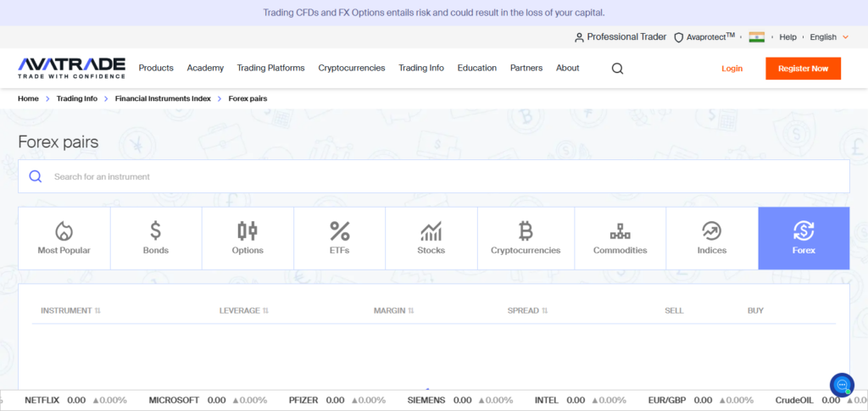Sort table by Leverage column
The width and height of the screenshot is (868, 411).
pos(243,311)
